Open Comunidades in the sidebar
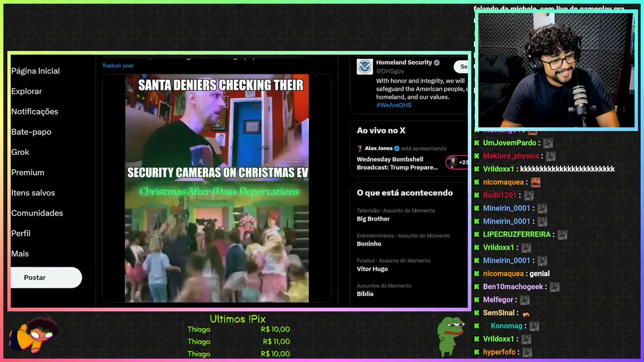644x362 pixels. pos(37,213)
